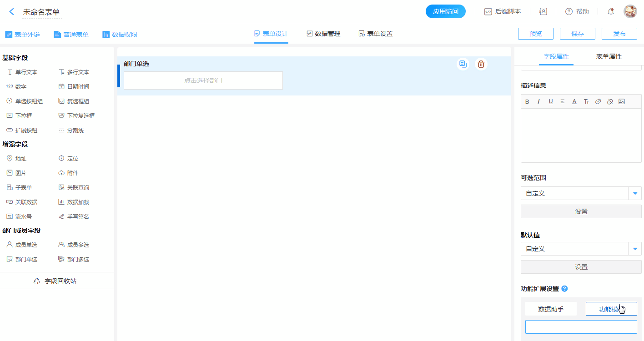644x341 pixels.
Task: Toggle italic formatting in description editor
Action: pos(539,102)
